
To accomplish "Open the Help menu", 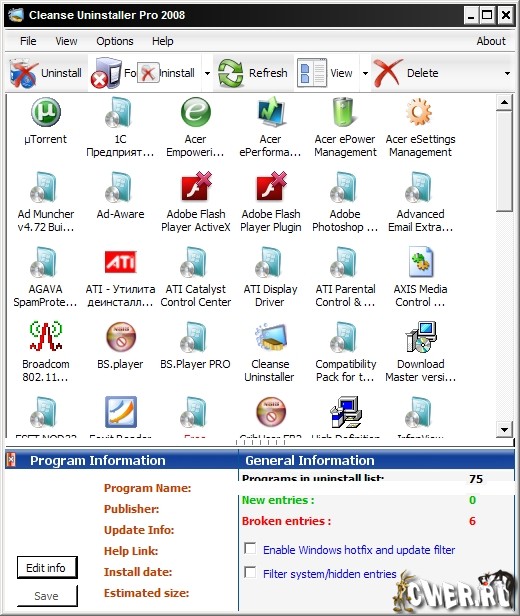I will click(x=163, y=41).
